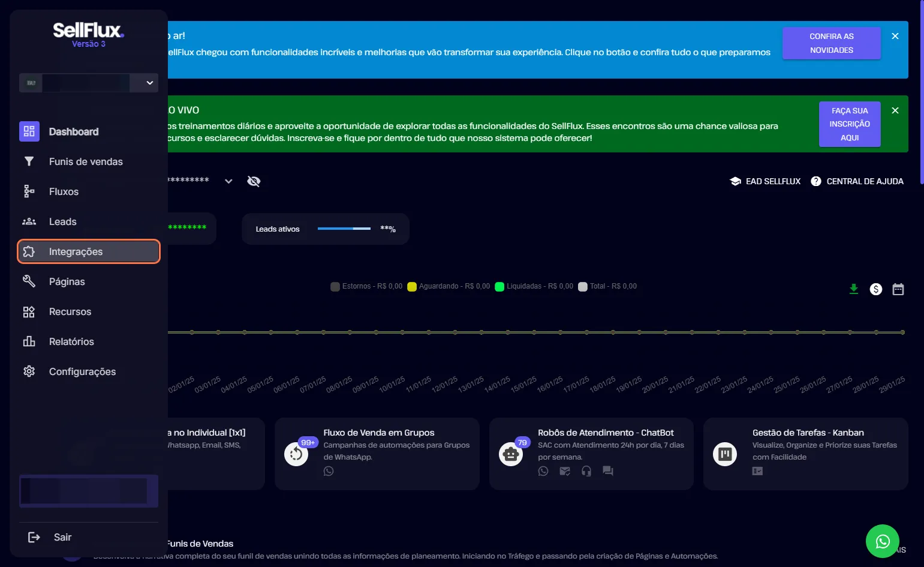
Task: Click the 29/01/25 chart data point
Action: (x=902, y=332)
